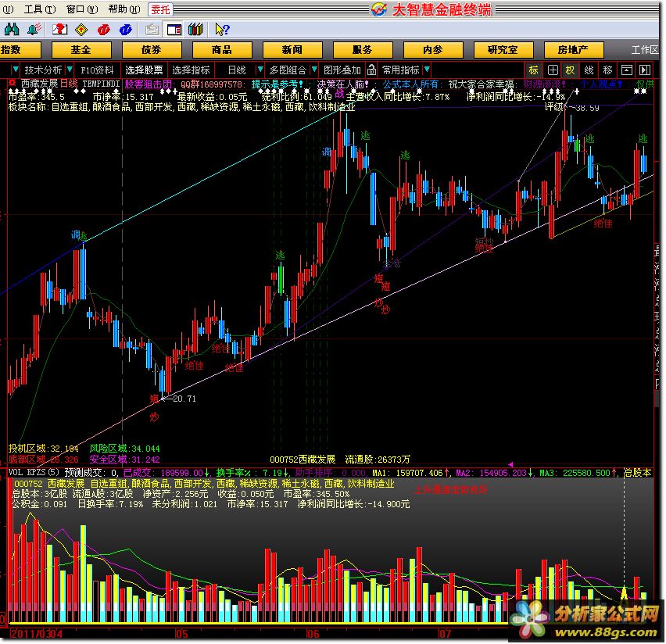Viewport: 666px width, 644px height.
Task: Click the red circular info icon
Action: (103, 30)
